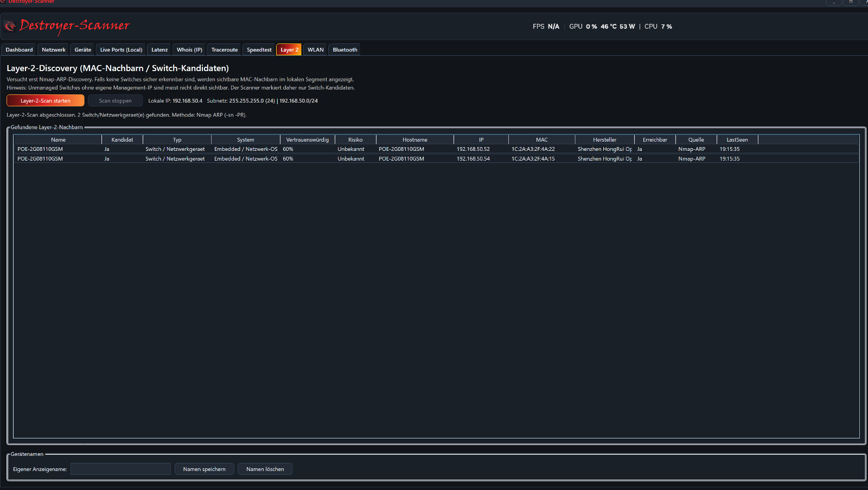Click Namen löschen button
The height and width of the screenshot is (490, 868).
click(x=265, y=469)
